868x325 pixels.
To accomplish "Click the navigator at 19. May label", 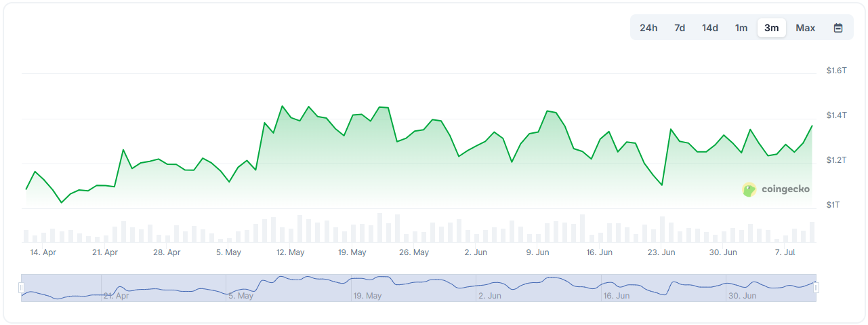I will [367, 296].
